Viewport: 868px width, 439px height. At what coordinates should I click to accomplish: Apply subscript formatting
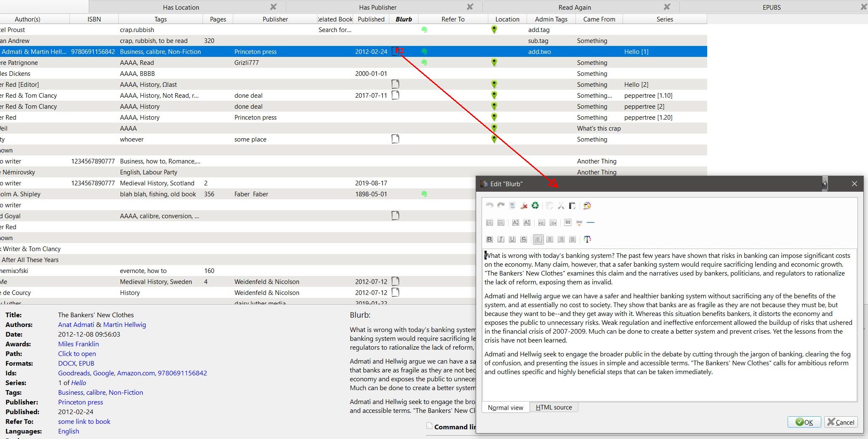(x=527, y=222)
